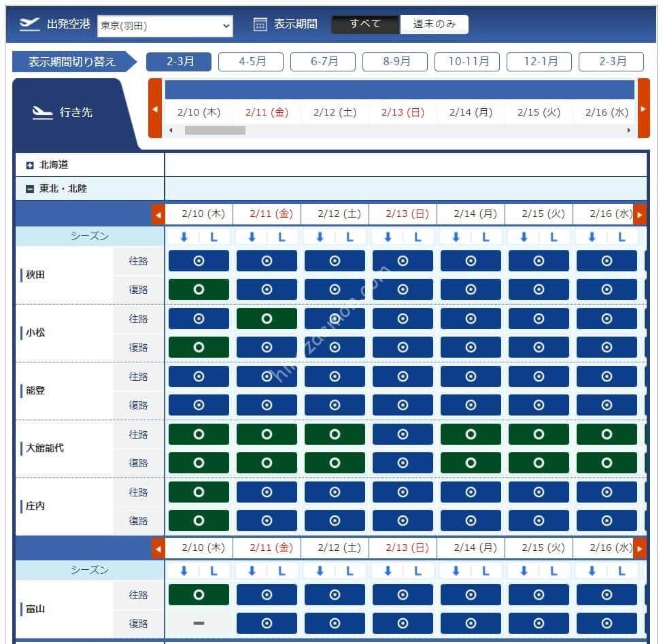Viewport: 663px width, 644px height.
Task: Open the departure airport dropdown 東京(羽田)
Action: [x=165, y=26]
